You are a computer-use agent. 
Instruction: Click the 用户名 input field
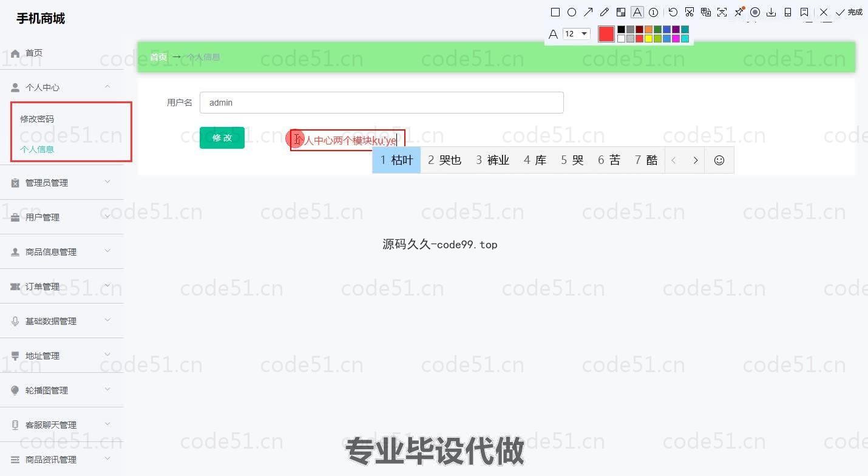(381, 103)
